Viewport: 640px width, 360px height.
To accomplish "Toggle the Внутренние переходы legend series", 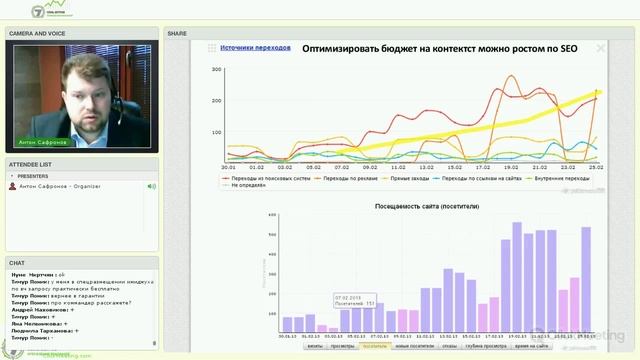I will (557, 178).
